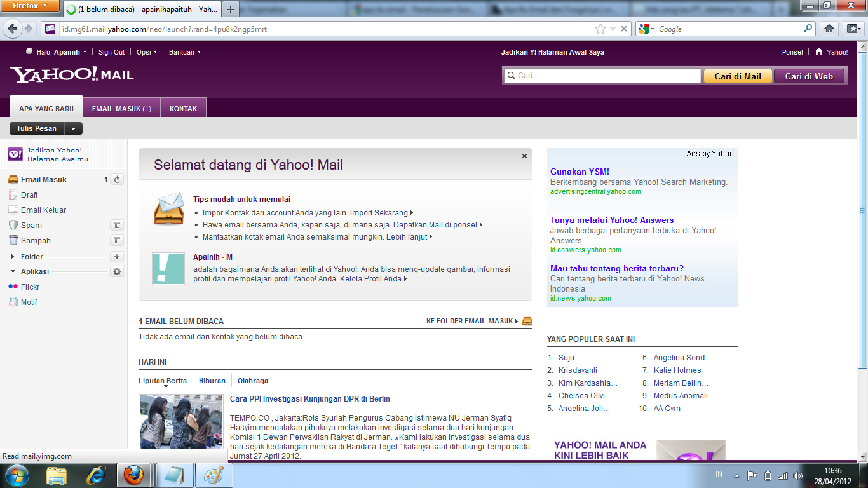Click the Sign Out link
This screenshot has width=868, height=488.
pos(111,52)
